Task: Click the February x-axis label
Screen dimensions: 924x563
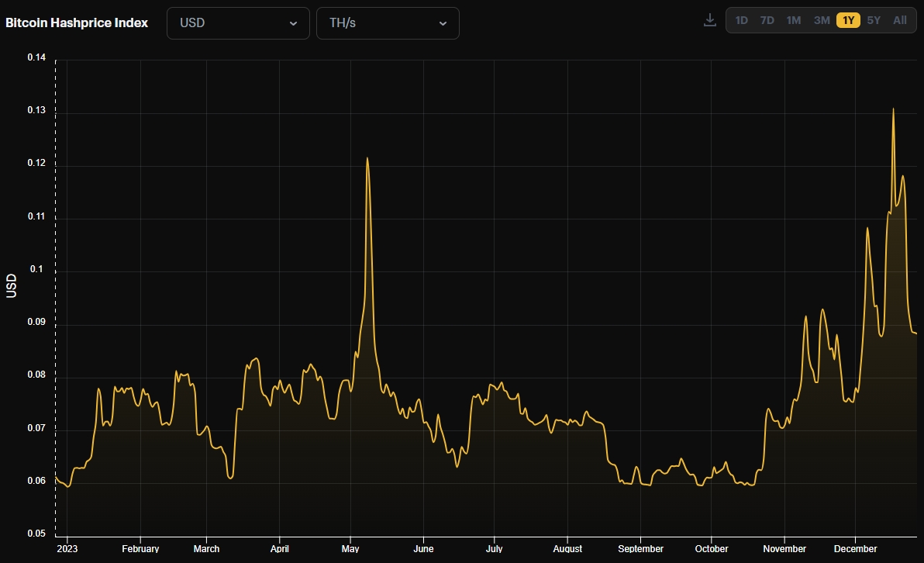Action: pyautogui.click(x=140, y=548)
